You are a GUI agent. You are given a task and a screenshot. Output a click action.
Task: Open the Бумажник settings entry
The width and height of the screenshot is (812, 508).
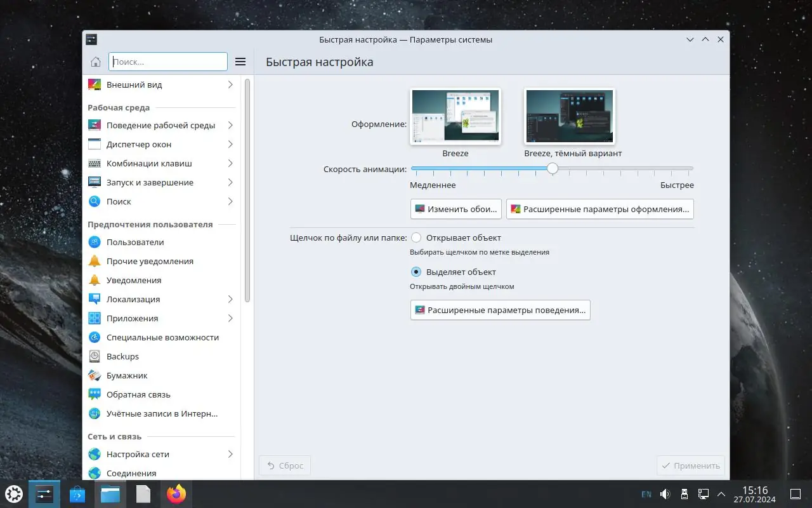(161, 375)
